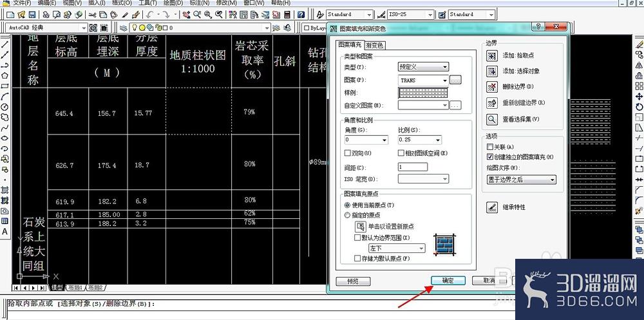Open the 类型 (Type) dropdown 预定义
The image size is (644, 320).
424,66
